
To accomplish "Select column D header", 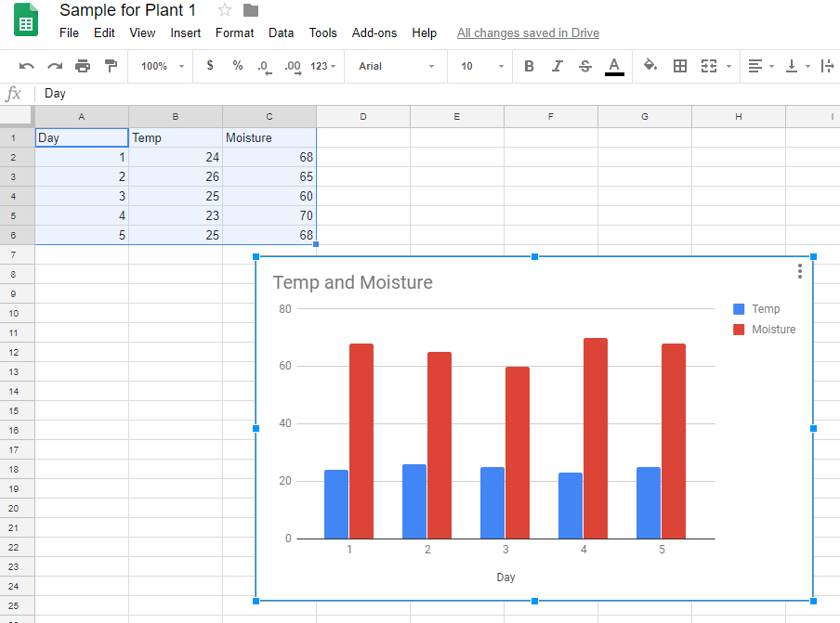I will (x=363, y=116).
